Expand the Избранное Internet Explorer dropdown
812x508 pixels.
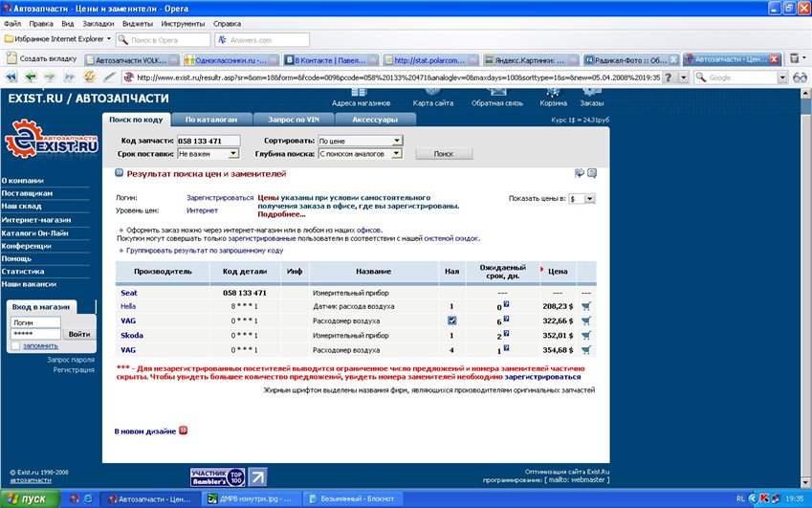click(x=109, y=39)
